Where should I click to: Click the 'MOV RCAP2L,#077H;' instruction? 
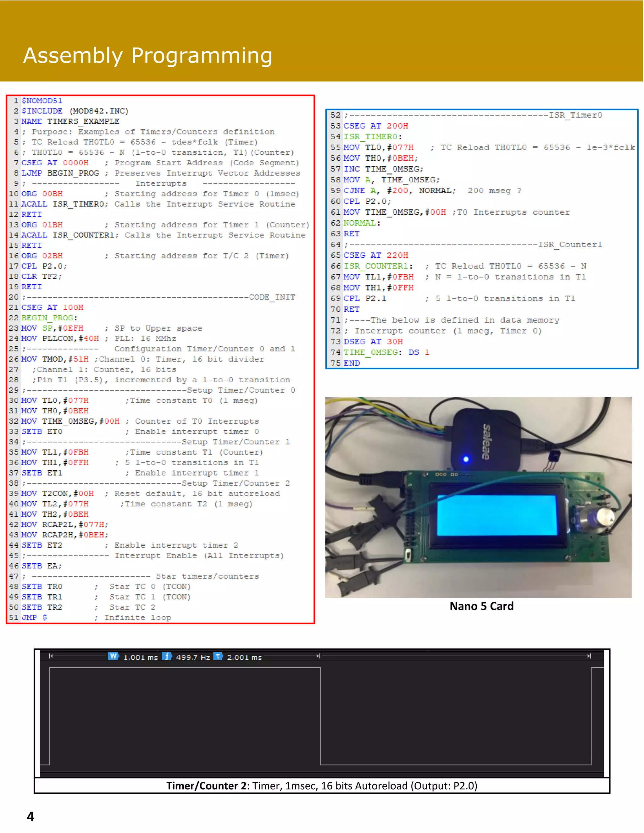[65, 524]
